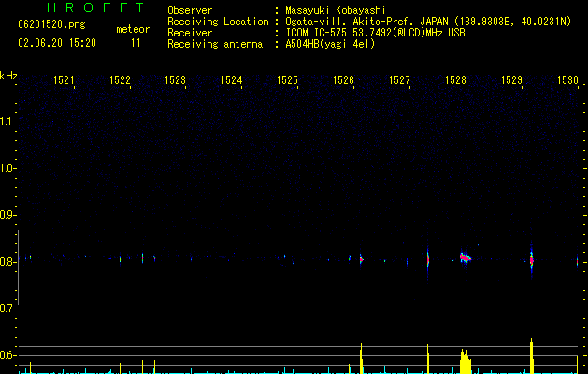The height and width of the screenshot is (374, 588).
Task: Click the meteor echo just after 1526
Action: point(361,259)
